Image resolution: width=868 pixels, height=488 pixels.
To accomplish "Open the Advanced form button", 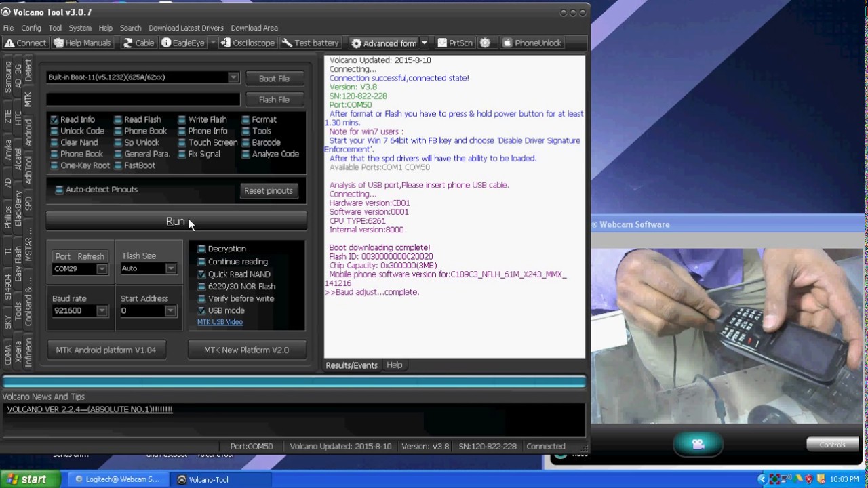I will [383, 43].
